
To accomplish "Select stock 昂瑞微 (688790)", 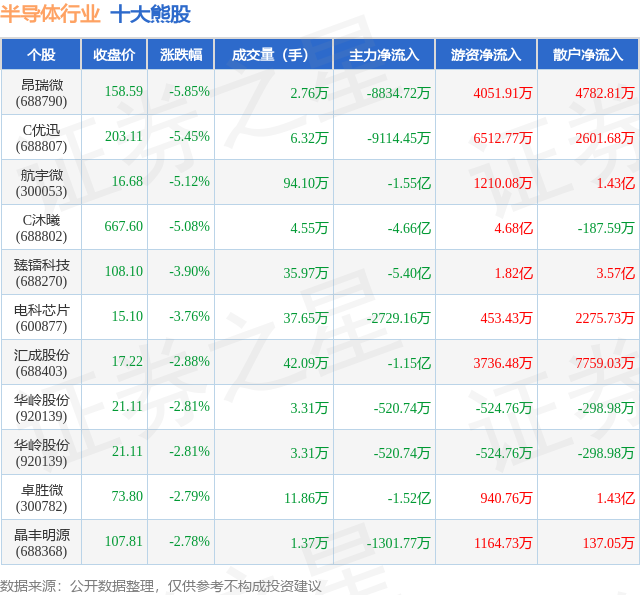I will tap(41, 93).
